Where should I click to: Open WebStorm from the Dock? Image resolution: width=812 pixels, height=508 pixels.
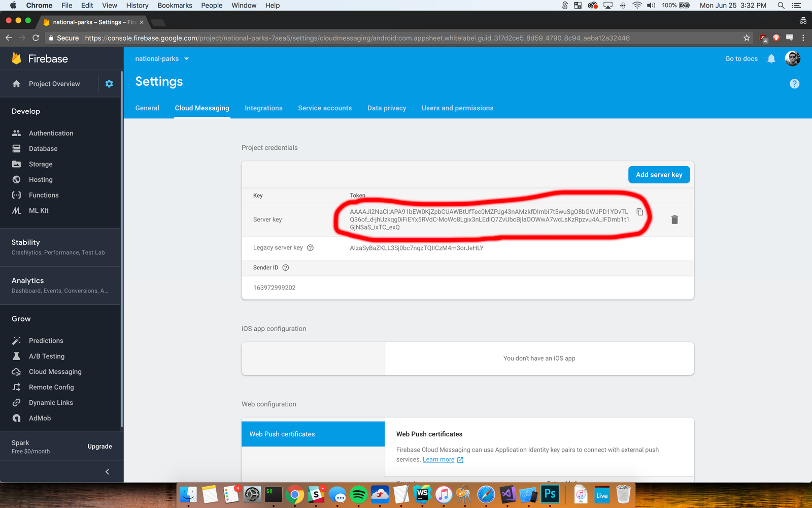pos(422,494)
